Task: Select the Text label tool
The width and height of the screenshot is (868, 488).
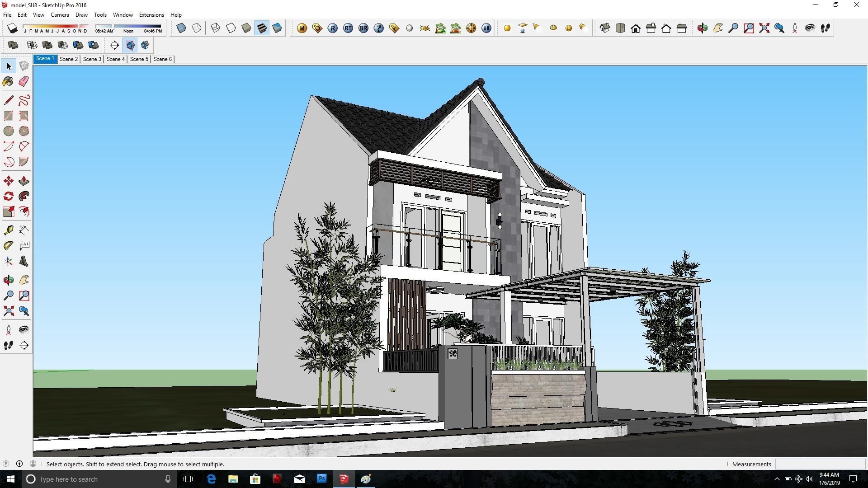Action: [24, 245]
